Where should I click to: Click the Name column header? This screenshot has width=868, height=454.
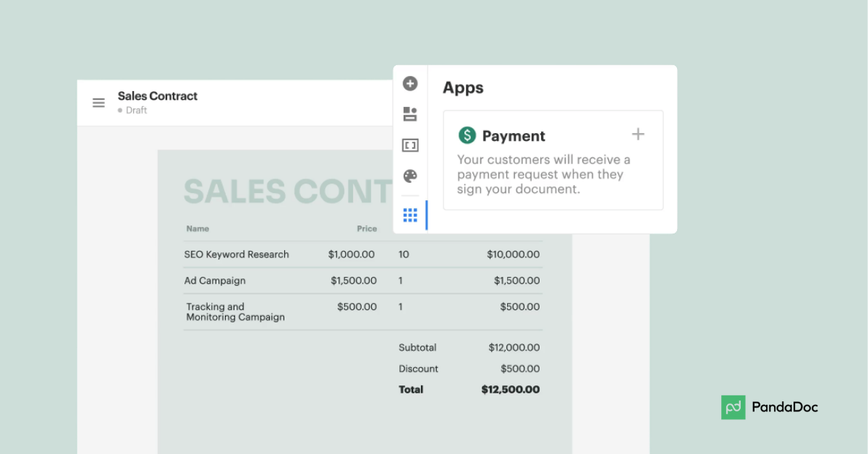tap(197, 228)
